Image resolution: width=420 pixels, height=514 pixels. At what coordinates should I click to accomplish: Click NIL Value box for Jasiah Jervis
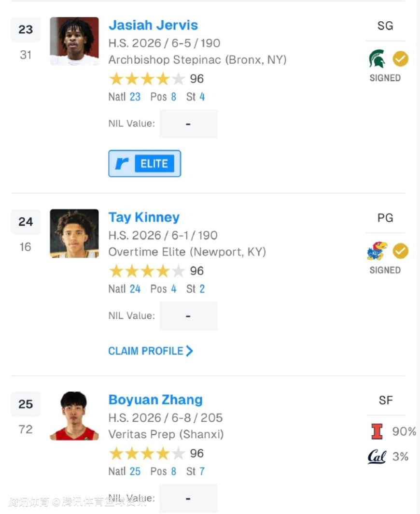(188, 124)
